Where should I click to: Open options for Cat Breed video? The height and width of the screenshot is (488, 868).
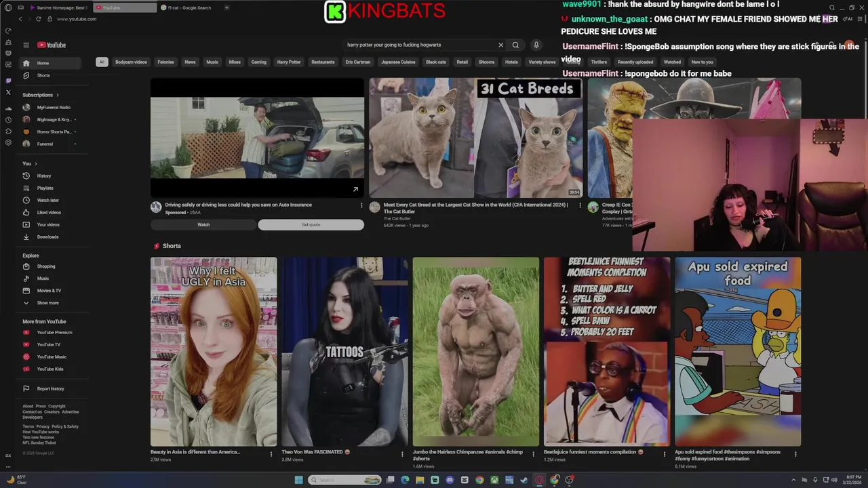point(580,205)
